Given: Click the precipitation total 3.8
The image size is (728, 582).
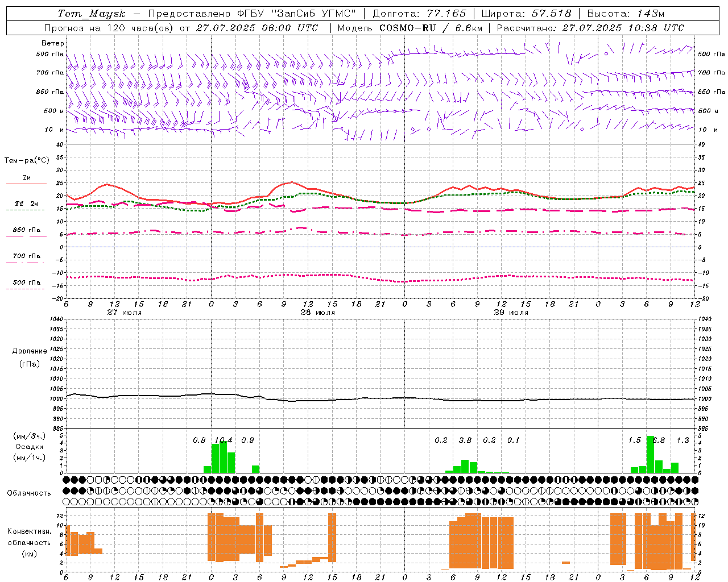Looking at the screenshot, I should pos(465,440).
